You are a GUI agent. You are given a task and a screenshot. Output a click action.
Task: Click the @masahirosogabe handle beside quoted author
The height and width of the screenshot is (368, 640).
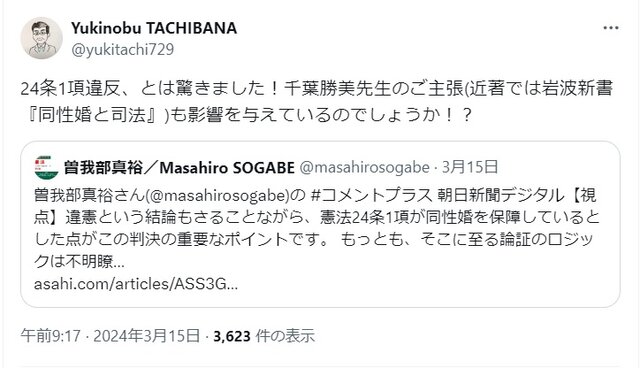click(364, 167)
